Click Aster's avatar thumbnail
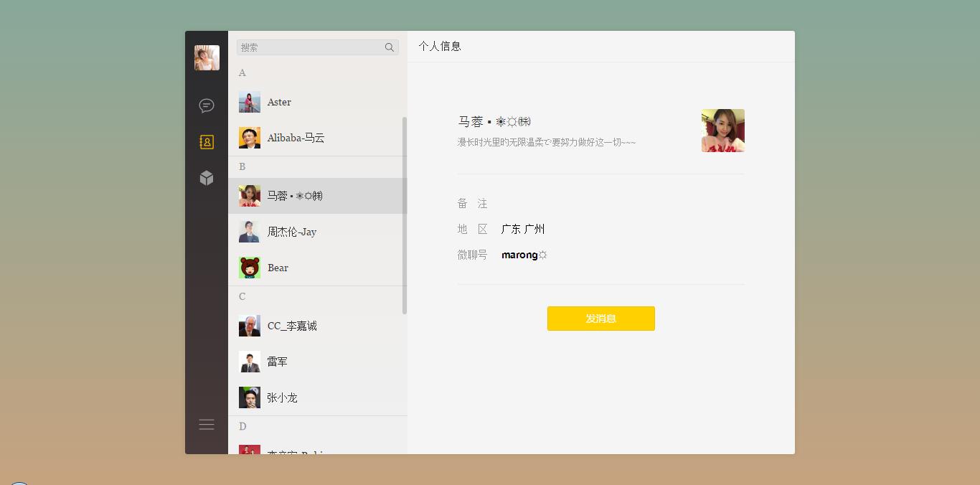The image size is (980, 485). [250, 102]
